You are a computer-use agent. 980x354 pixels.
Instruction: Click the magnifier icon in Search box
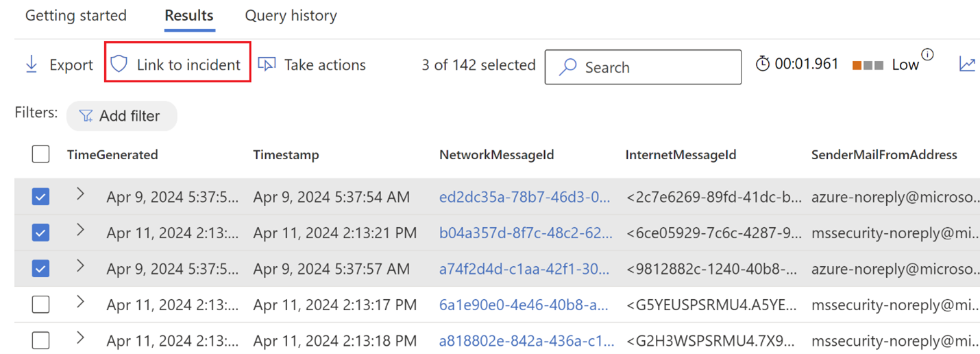(567, 67)
